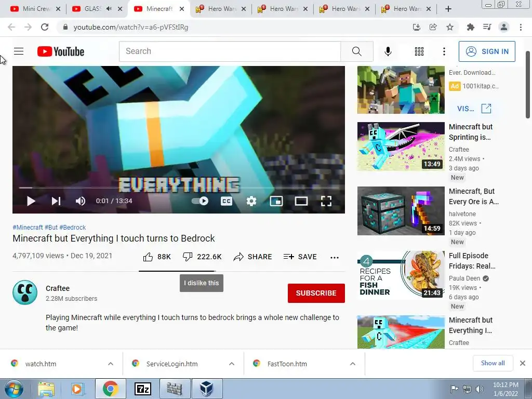The width and height of the screenshot is (532, 399).
Task: Visit the ad site link
Action: [474, 109]
